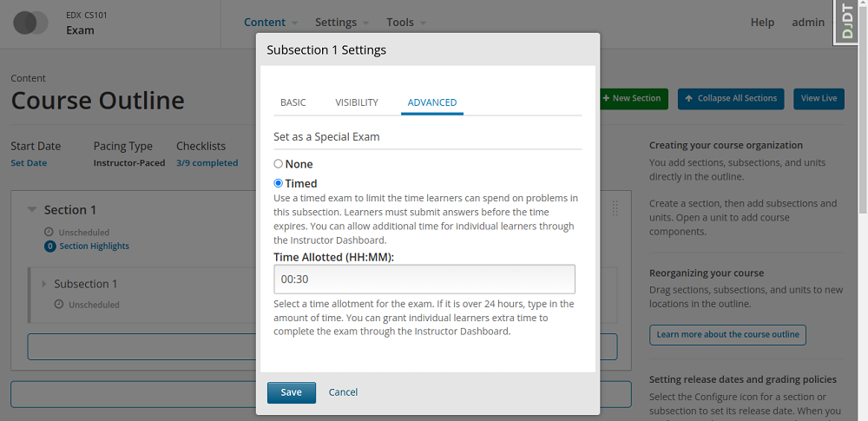Click the Time Allotted input field
Image resolution: width=868 pixels, height=421 pixels.
(x=424, y=280)
